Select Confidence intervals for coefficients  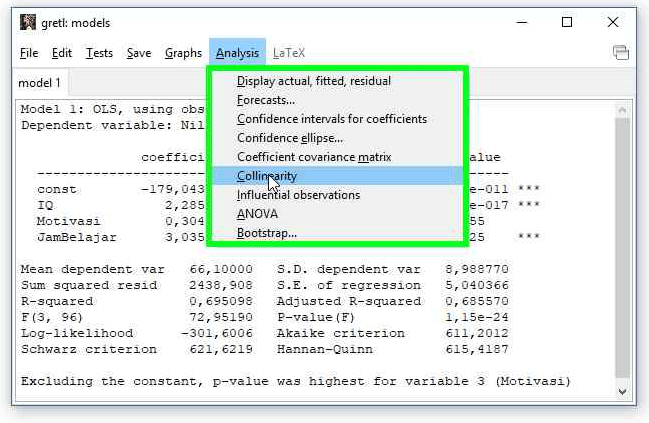331,119
